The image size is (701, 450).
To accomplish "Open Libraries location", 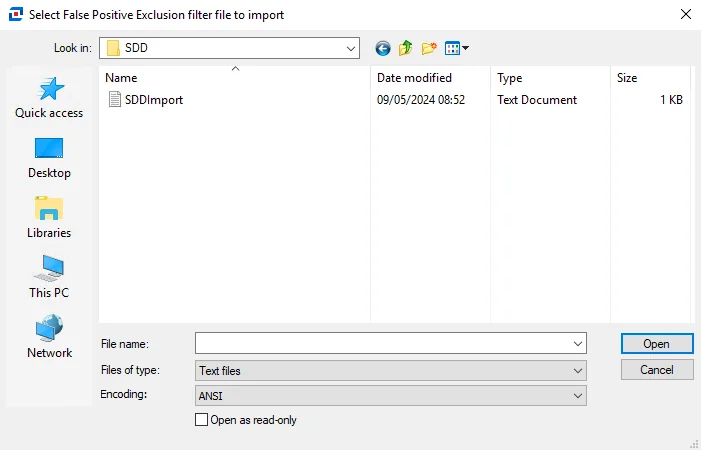I will [x=49, y=218].
